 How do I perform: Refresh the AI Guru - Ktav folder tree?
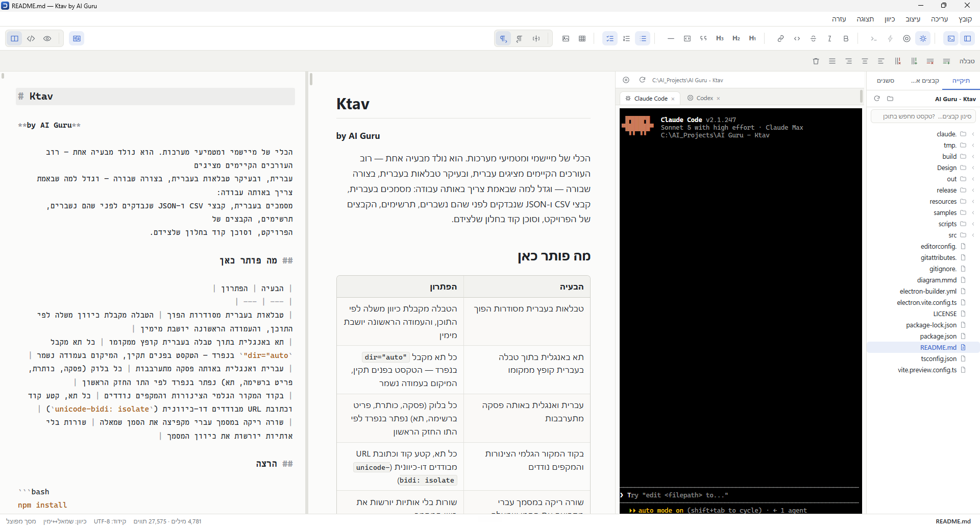point(877,99)
